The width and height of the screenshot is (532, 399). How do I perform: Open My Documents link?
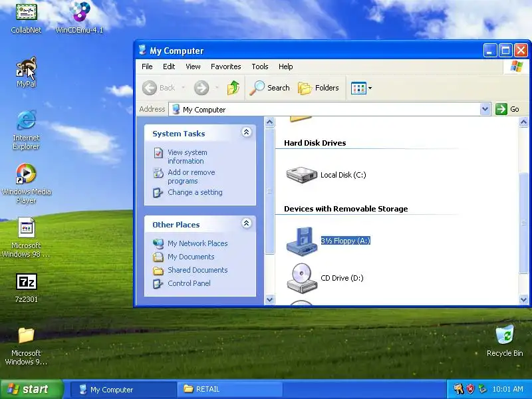(191, 257)
